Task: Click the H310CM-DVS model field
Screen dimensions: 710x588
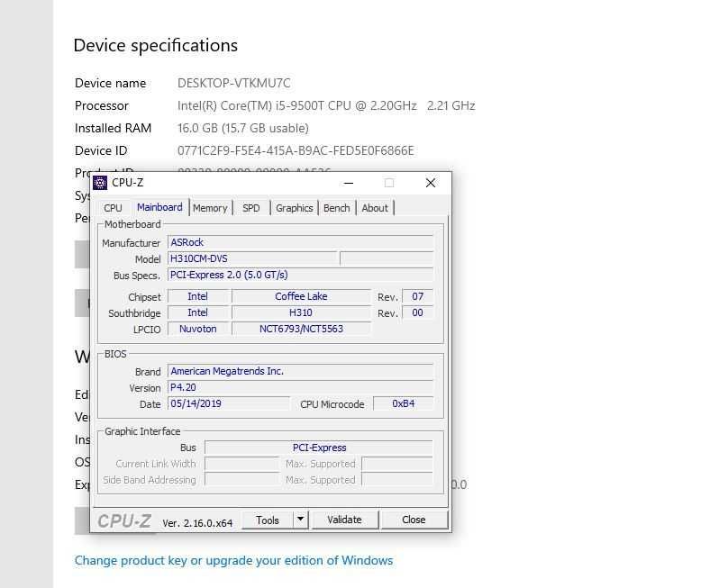Action: coord(252,259)
